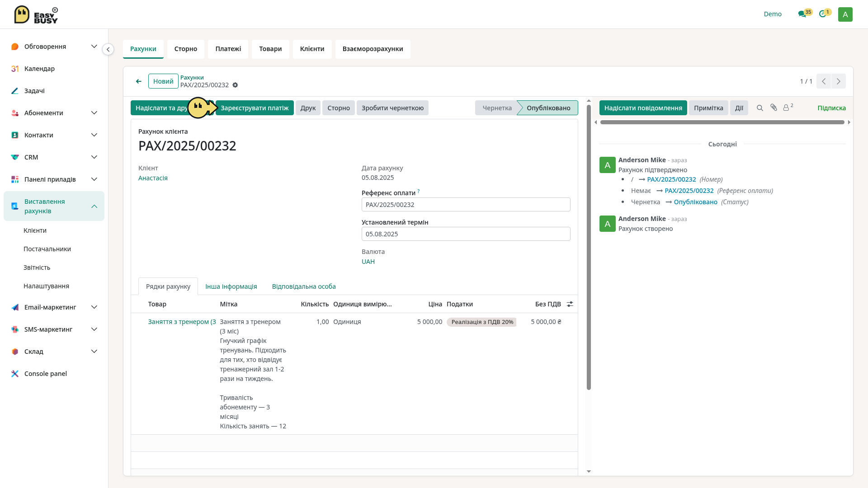Expand the CRM menu chevron
The width and height of the screenshot is (868, 488).
click(x=94, y=157)
